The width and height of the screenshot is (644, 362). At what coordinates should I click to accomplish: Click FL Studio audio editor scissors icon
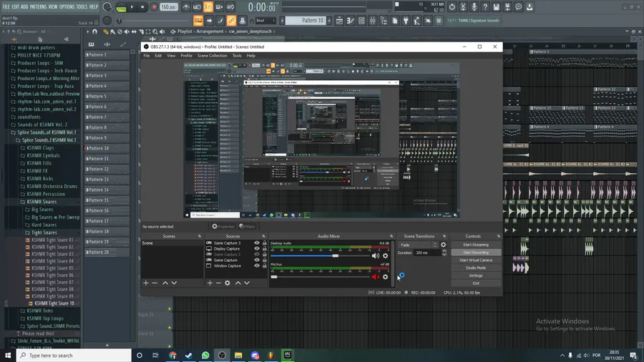463,7
